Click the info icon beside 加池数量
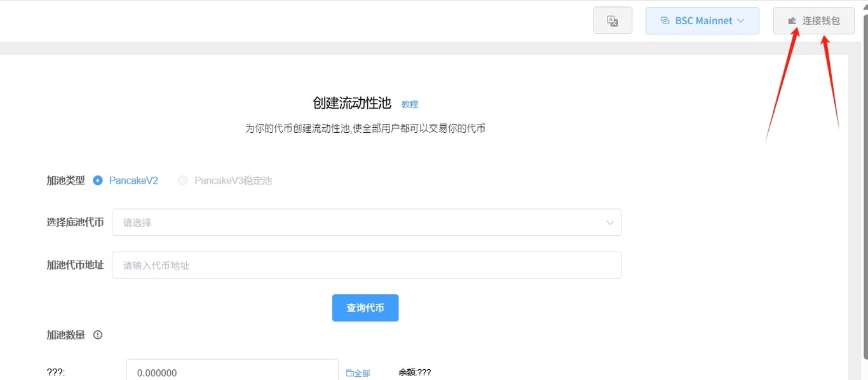Screen dimensions: 868x380 (98, 335)
